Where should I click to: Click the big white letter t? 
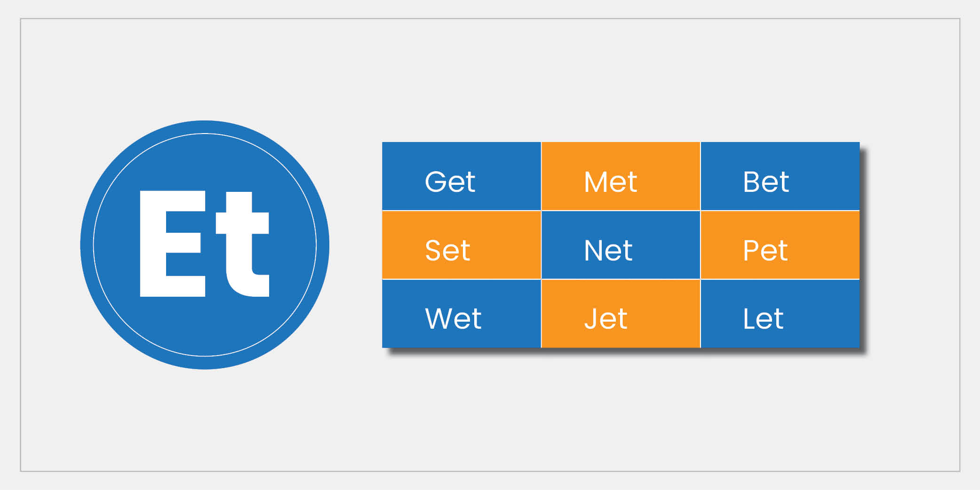pyautogui.click(x=243, y=245)
